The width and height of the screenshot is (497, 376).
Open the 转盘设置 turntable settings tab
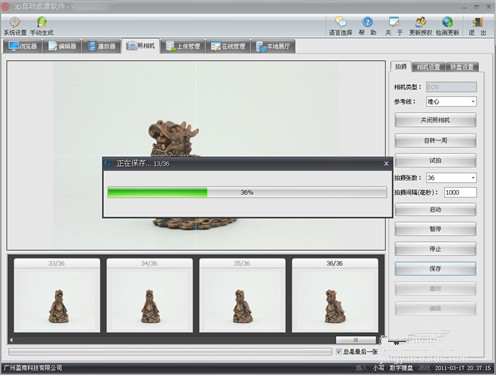pos(462,67)
